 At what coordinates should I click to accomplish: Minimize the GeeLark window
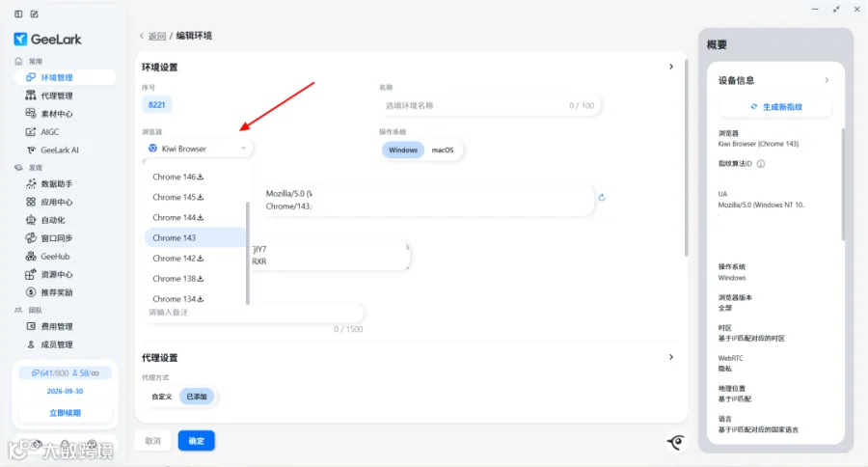(x=815, y=10)
